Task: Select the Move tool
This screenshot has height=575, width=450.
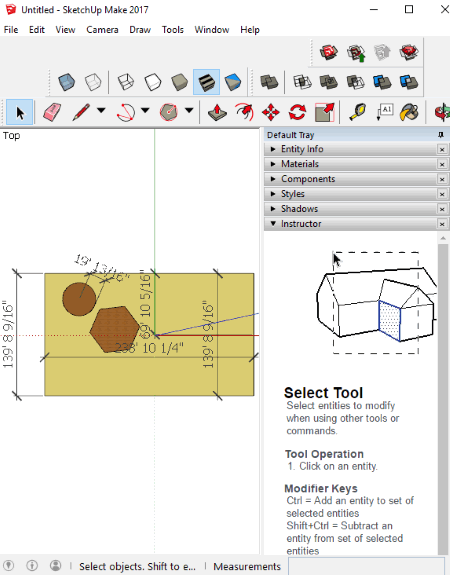Action: pos(271,112)
